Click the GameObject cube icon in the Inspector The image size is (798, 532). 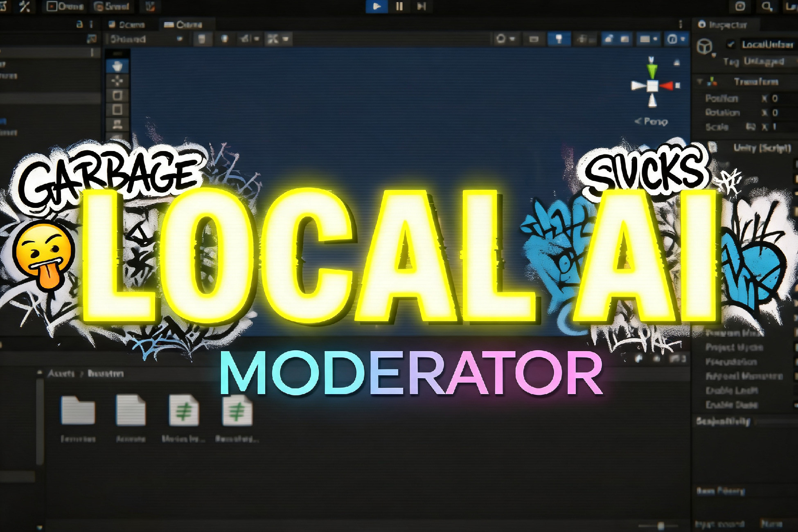704,47
